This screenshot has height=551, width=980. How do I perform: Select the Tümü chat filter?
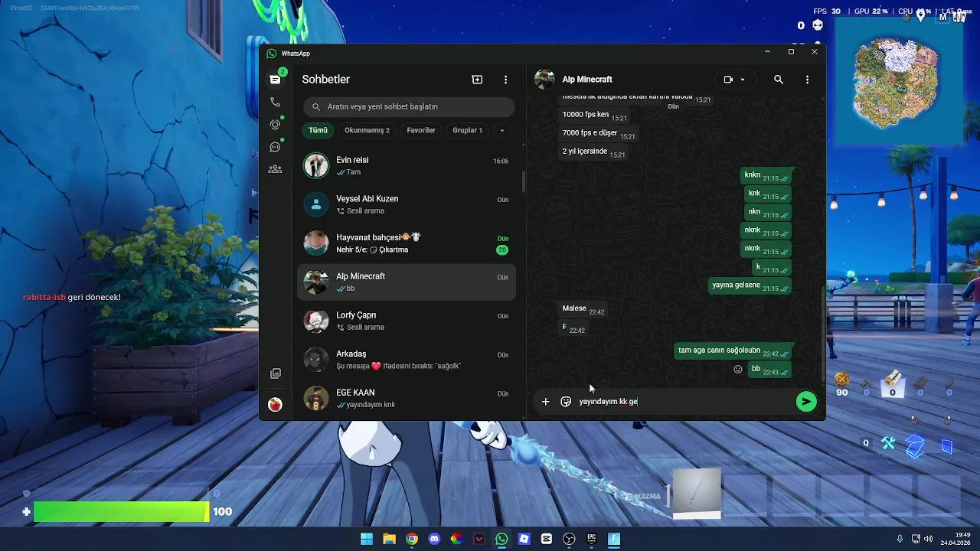[x=318, y=130]
